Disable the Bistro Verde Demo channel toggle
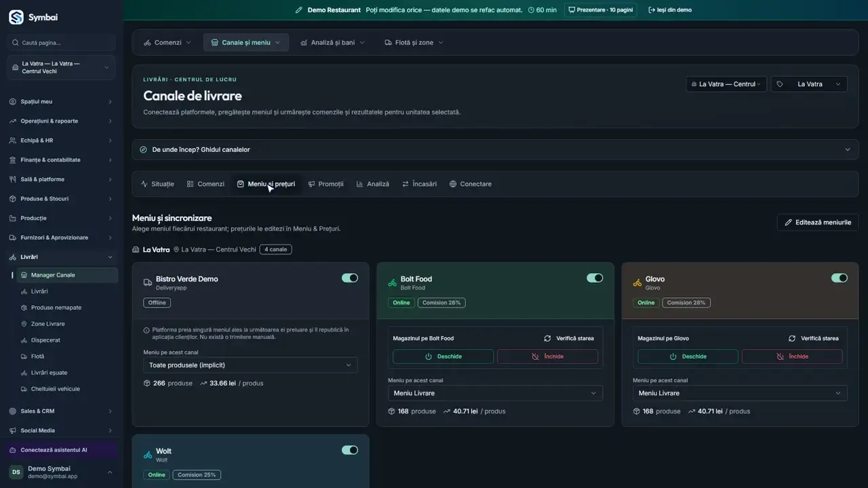Screen dimensions: 868x488 tap(350, 278)
